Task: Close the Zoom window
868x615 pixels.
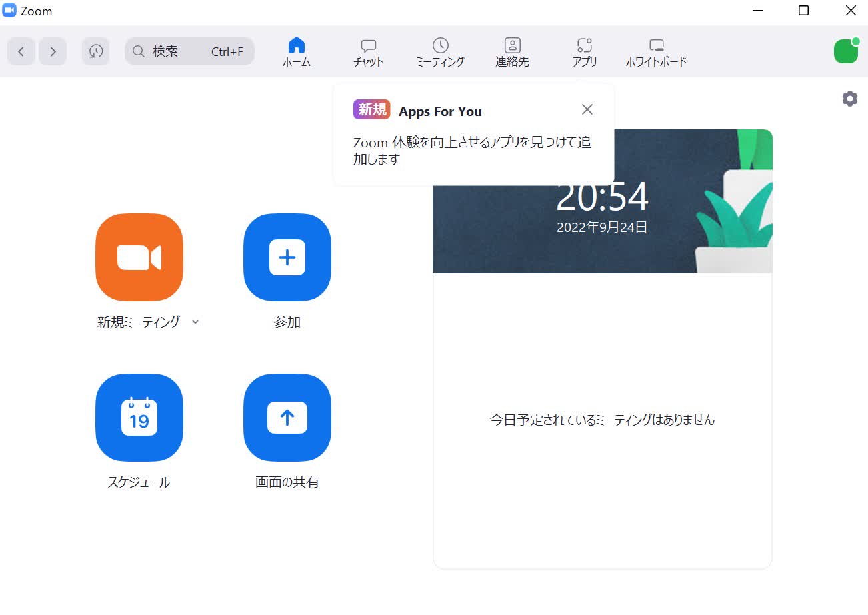Action: pos(851,11)
